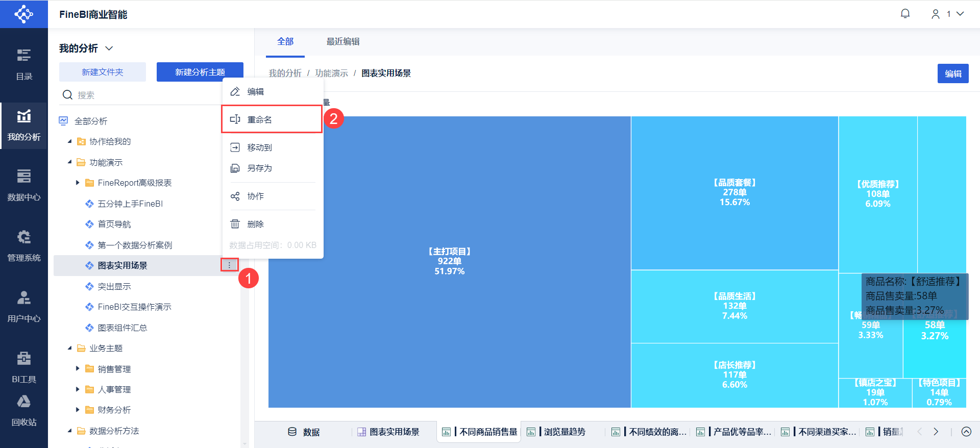Choose 移动到 from the context menu

(272, 147)
